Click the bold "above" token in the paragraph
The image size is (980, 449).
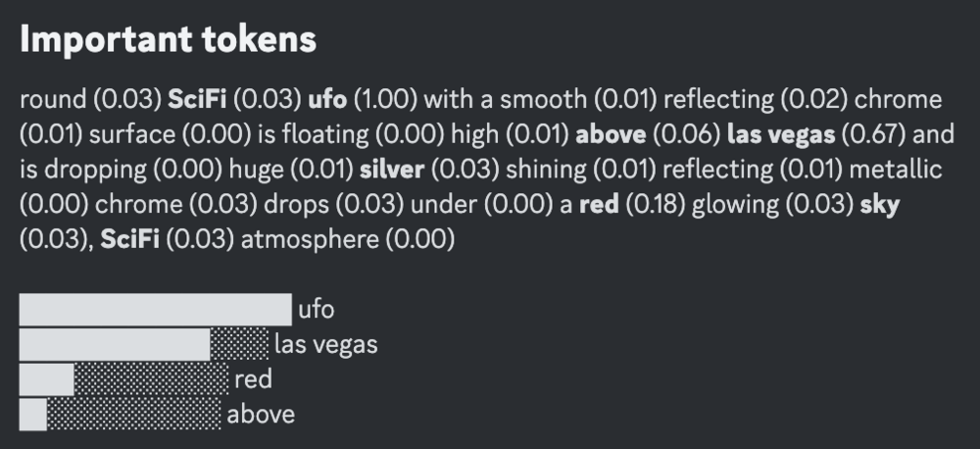point(611,134)
